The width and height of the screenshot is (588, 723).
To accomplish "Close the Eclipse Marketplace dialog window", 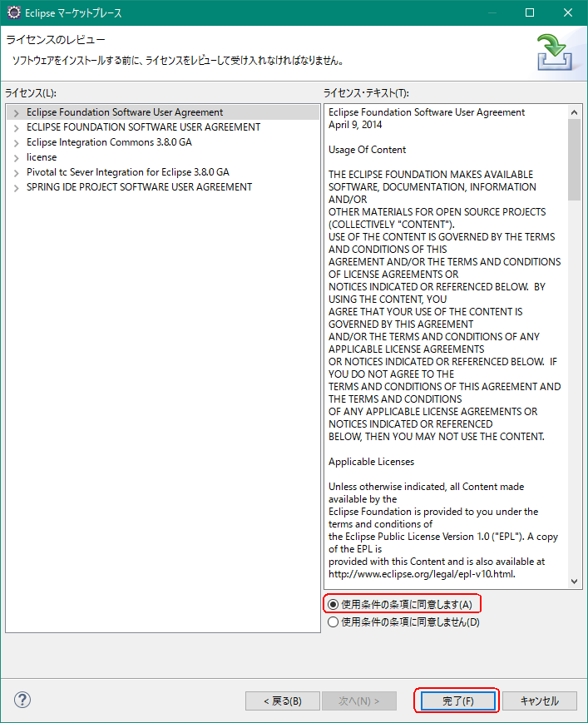I will pos(568,12).
